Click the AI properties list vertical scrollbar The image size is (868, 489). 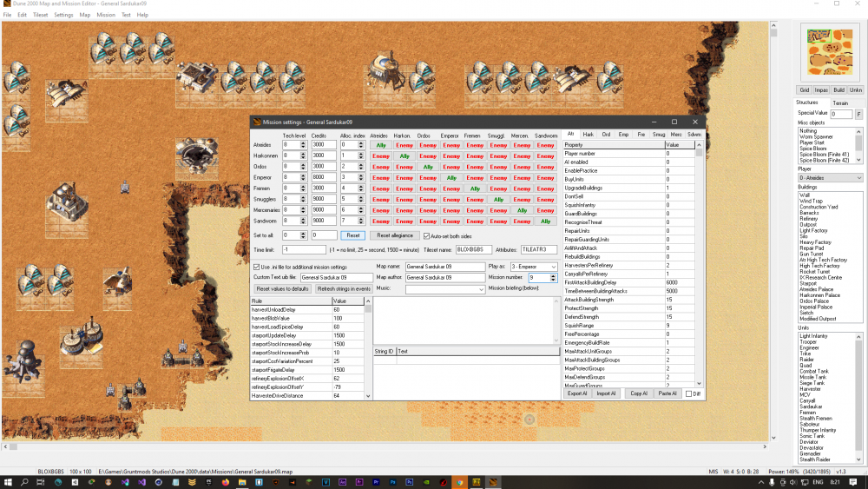coord(699,263)
